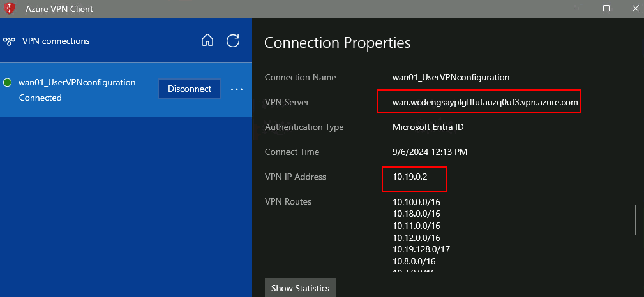Click the Connection Name value in properties
This screenshot has height=297, width=644.
[451, 77]
